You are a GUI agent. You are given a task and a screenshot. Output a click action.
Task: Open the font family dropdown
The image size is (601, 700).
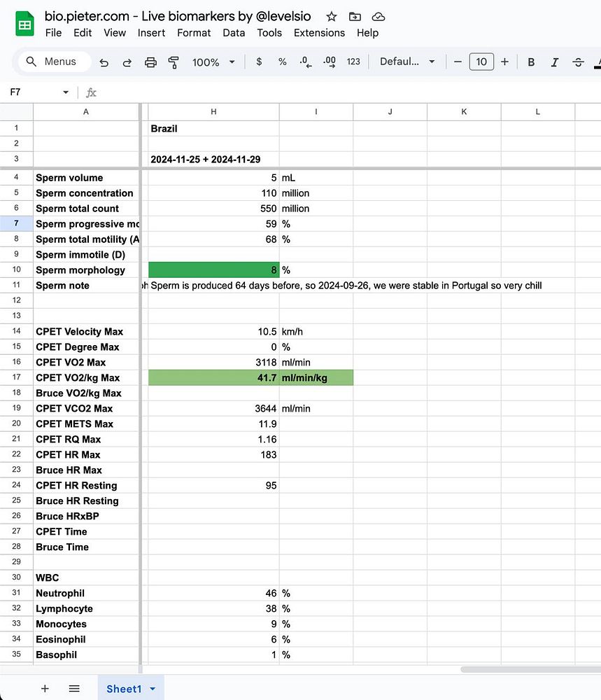(407, 62)
